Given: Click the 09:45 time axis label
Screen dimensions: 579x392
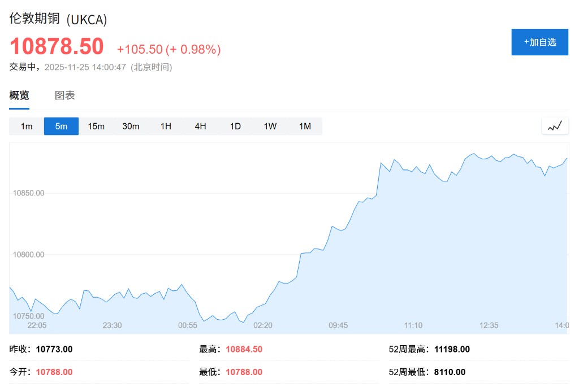Looking at the screenshot, I should pos(338,325).
